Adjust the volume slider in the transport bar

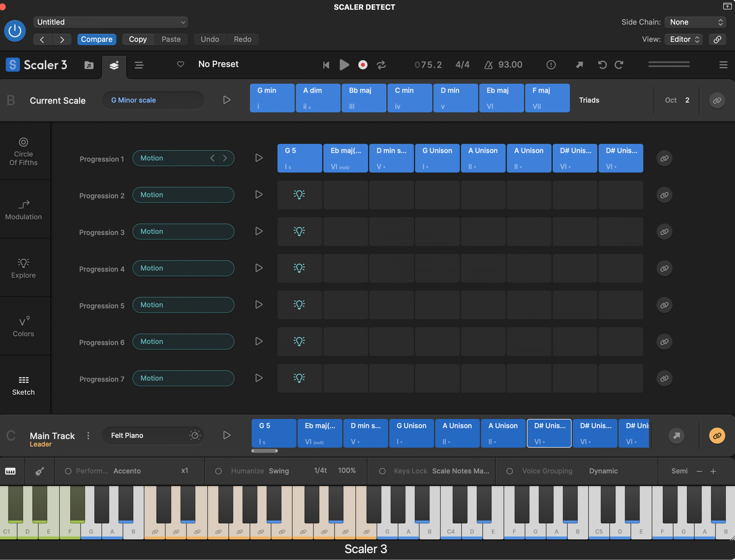668,65
